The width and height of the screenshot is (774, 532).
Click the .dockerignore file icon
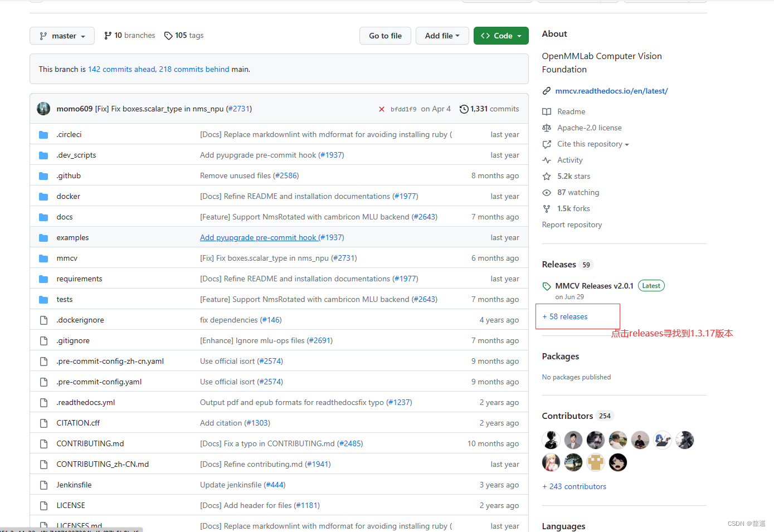[x=43, y=320]
